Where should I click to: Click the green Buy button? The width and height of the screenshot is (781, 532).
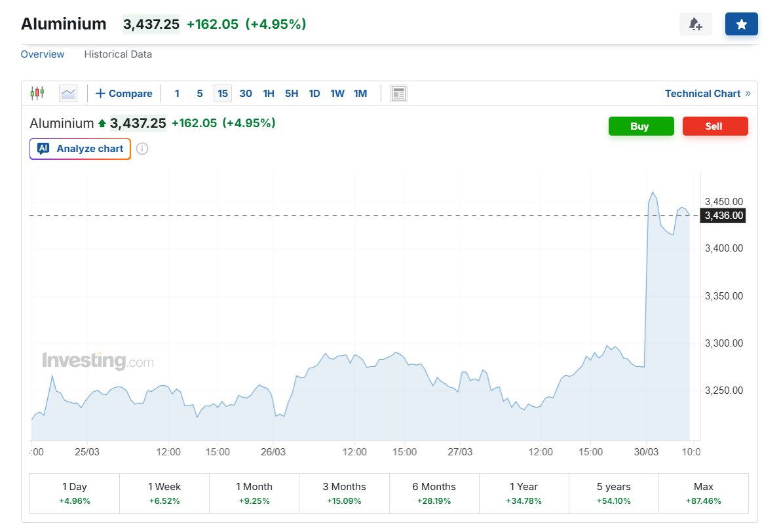[x=641, y=126]
